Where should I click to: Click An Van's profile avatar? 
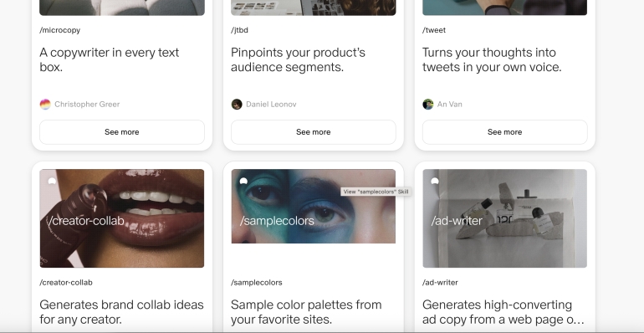[428, 105]
